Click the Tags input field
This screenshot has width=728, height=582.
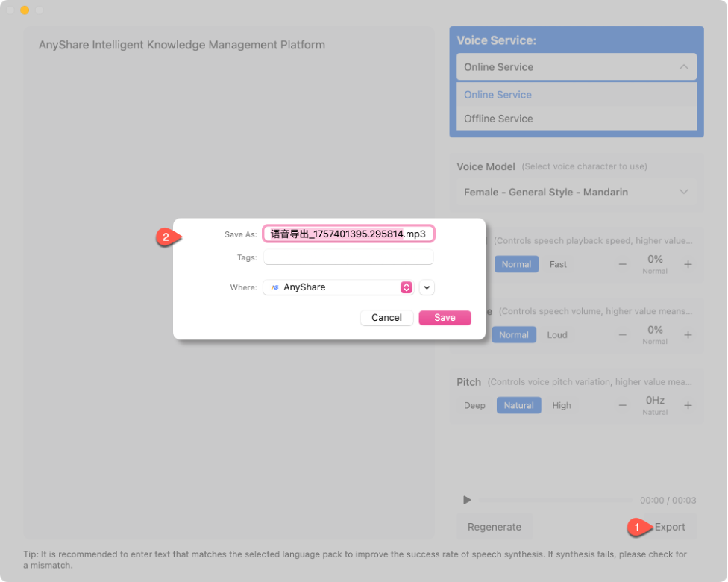(x=348, y=257)
